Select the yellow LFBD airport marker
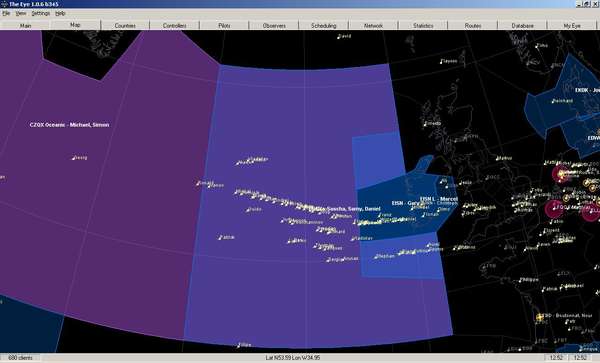 point(540,317)
